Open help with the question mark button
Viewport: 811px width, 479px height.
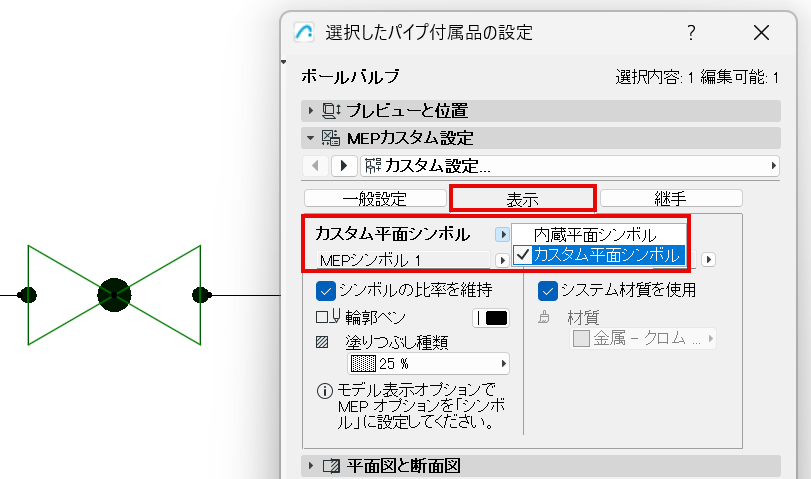coord(691,33)
